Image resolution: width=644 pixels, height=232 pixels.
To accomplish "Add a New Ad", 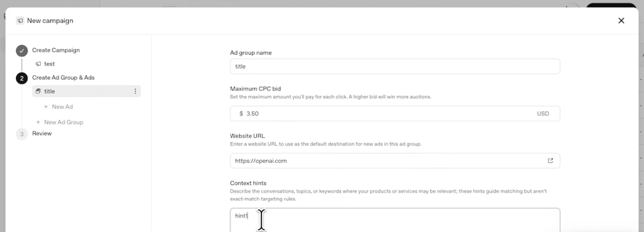I will [58, 107].
